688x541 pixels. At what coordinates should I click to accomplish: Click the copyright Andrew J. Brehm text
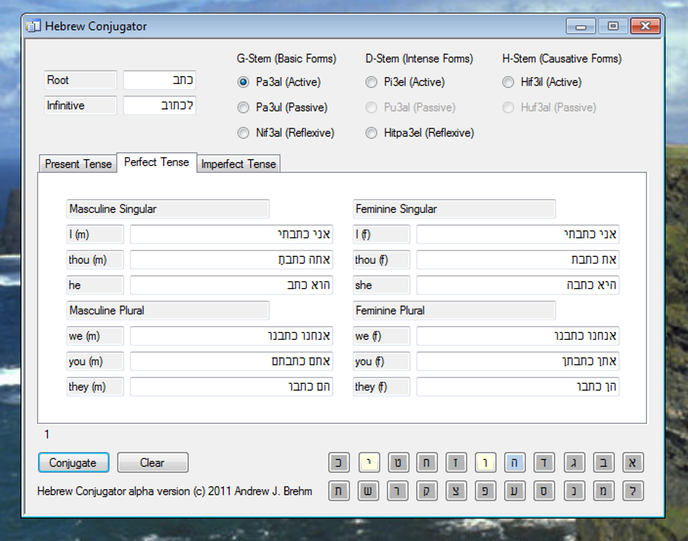point(175,491)
